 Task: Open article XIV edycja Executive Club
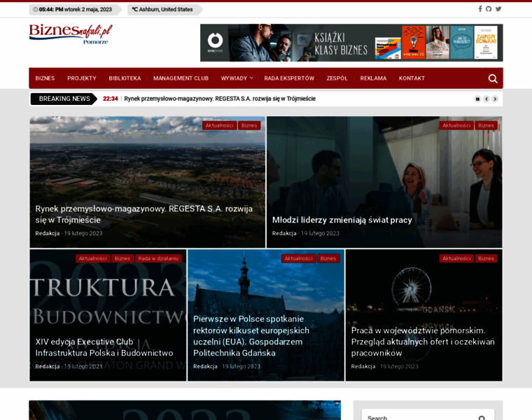(104, 347)
